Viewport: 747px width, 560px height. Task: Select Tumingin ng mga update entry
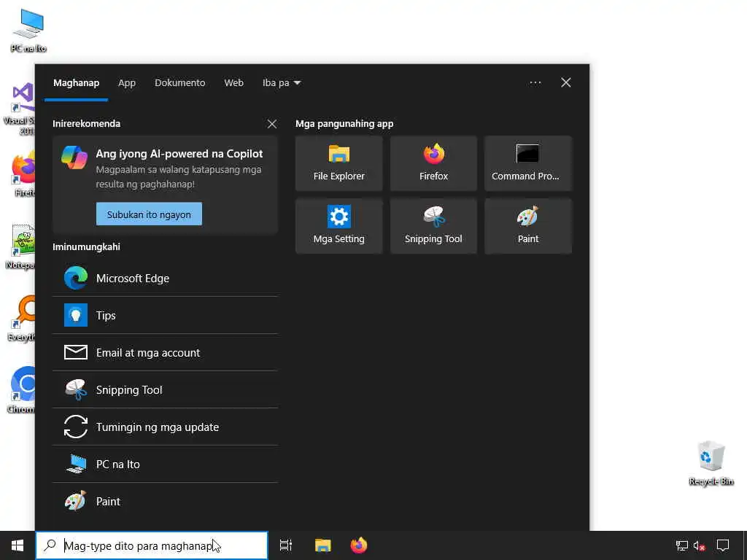(165, 427)
